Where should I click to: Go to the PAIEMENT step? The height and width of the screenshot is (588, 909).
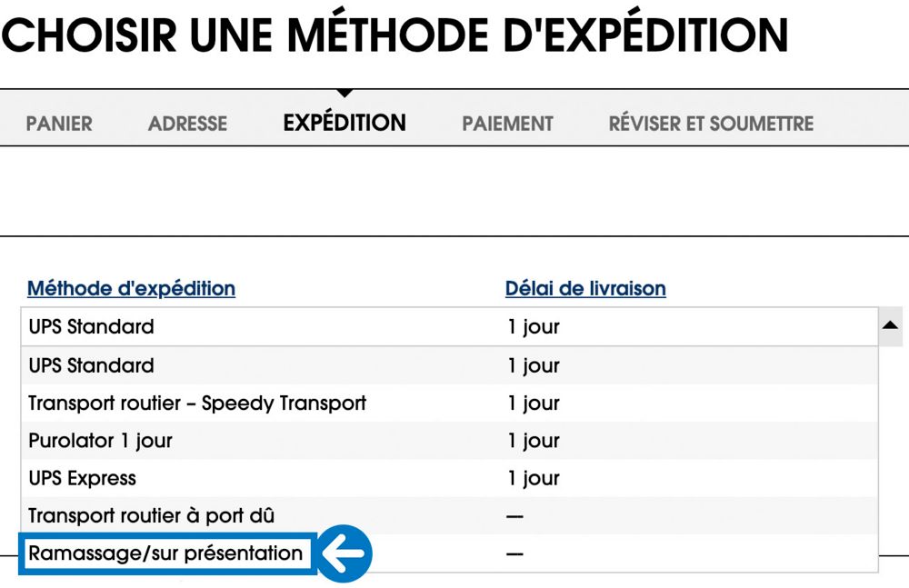coord(509,124)
